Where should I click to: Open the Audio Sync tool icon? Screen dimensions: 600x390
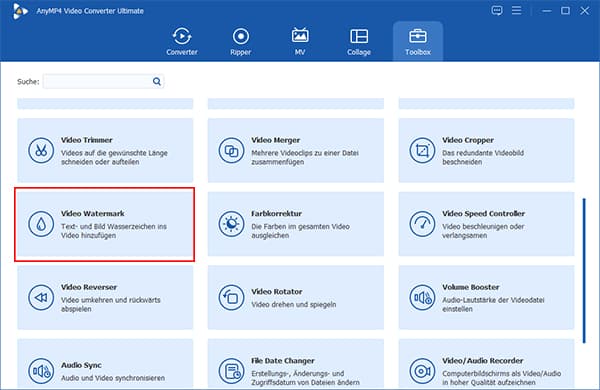tap(41, 371)
